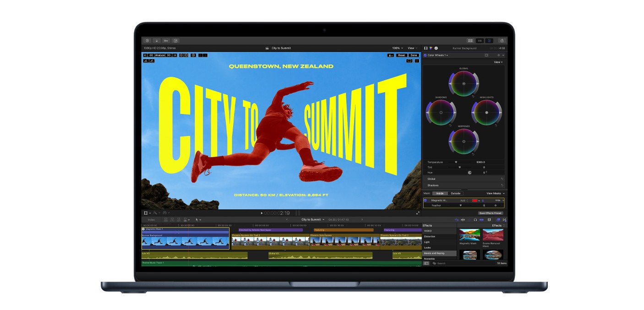Click the import media down-arrow icon
The image size is (644, 310).
(x=157, y=40)
